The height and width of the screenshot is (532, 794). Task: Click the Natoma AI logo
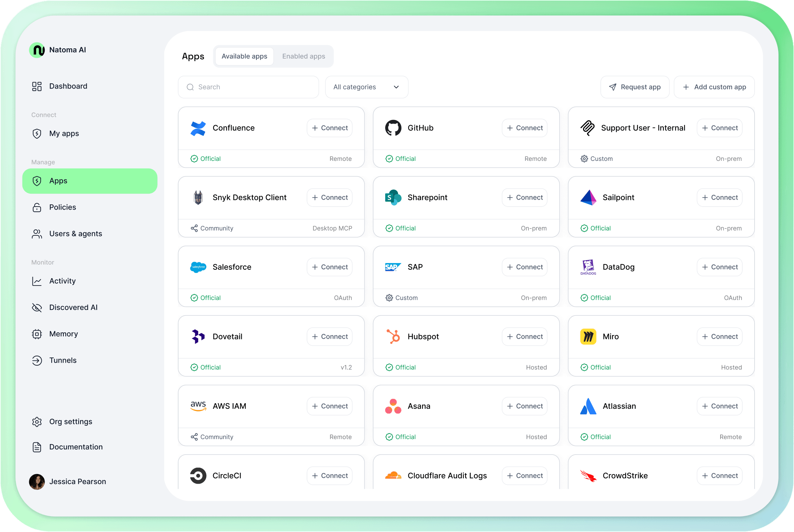point(37,50)
